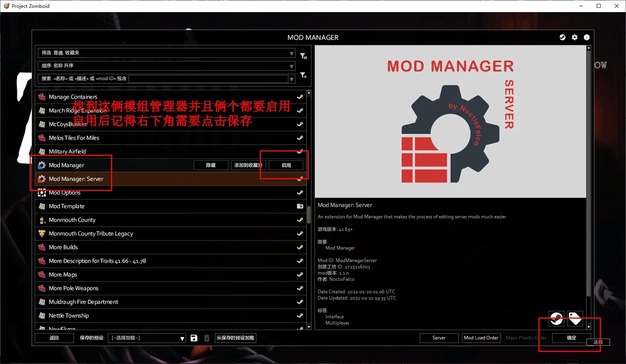626x364 pixels.
Task: Delete preset using trash can icon
Action: 207,338
